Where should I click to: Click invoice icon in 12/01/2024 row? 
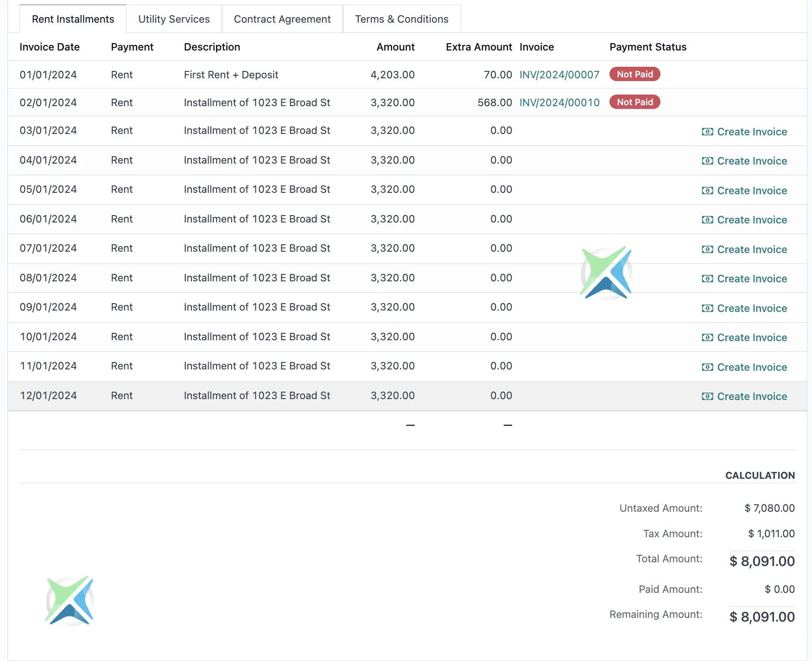pos(707,396)
